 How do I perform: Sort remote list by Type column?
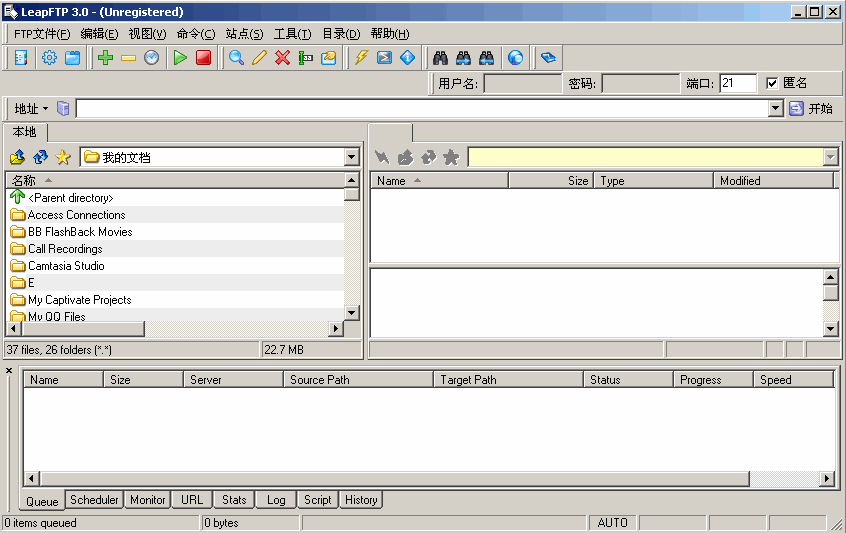point(653,181)
